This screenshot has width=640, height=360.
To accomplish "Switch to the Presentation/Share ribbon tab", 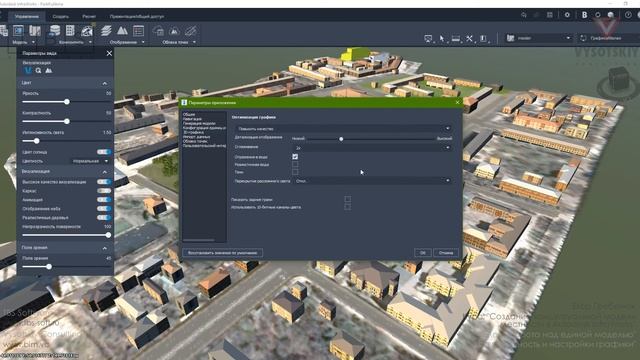I will coord(137,17).
